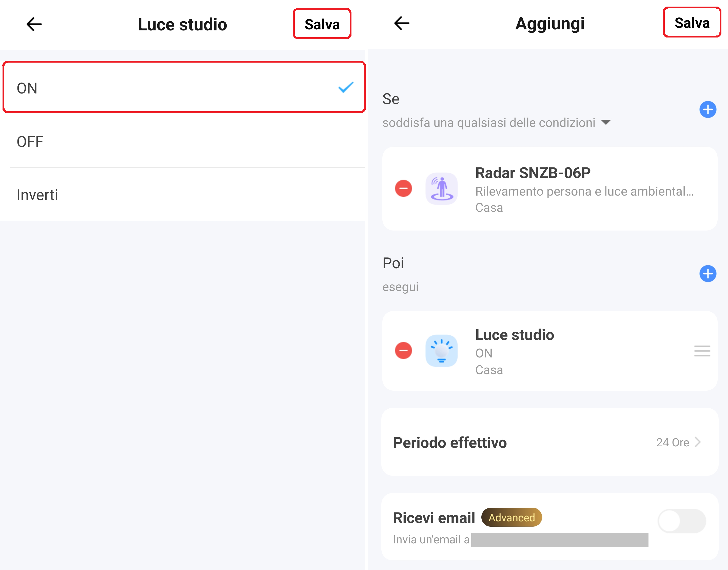Add a new action in Poi section
Viewport: 728px width, 570px height.
(708, 274)
